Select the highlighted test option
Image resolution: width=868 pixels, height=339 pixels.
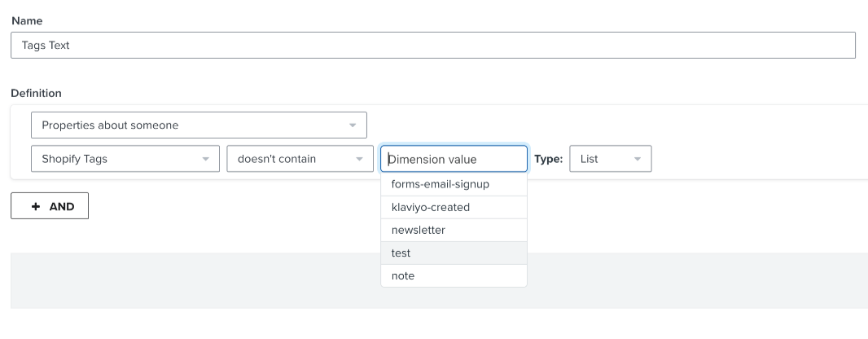click(x=401, y=253)
